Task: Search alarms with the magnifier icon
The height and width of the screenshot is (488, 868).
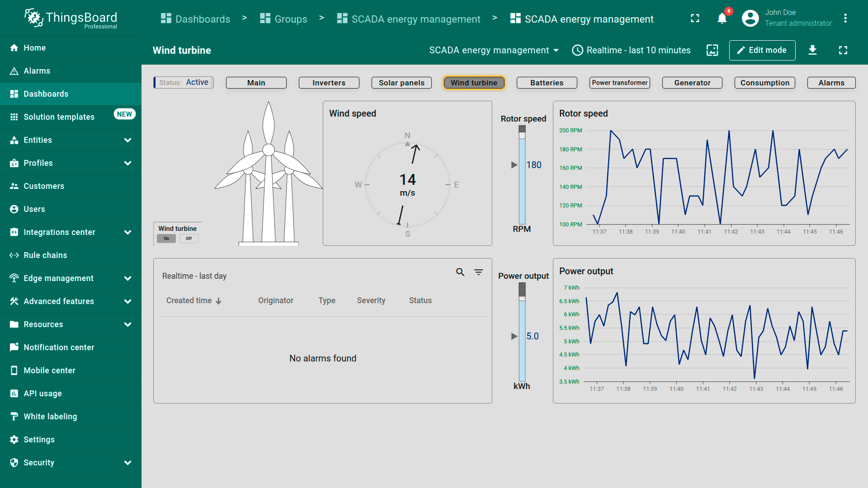Action: [x=460, y=272]
